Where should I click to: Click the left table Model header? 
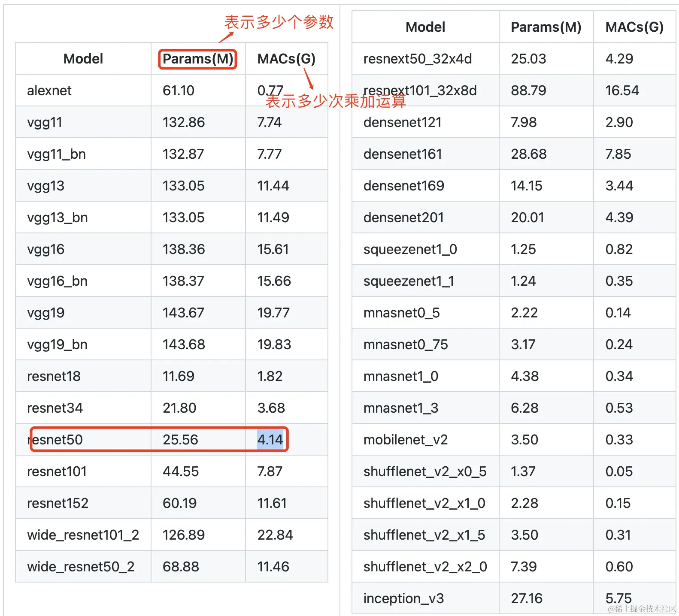pyautogui.click(x=83, y=59)
